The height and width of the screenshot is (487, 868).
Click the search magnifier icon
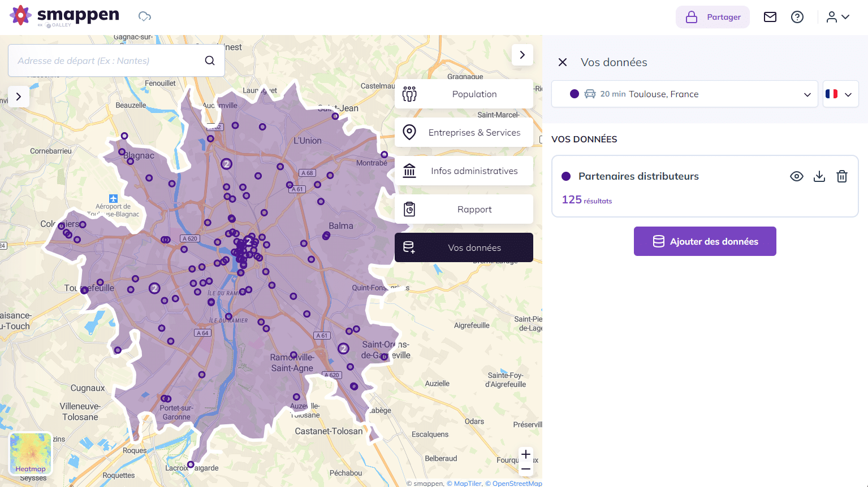[210, 60]
